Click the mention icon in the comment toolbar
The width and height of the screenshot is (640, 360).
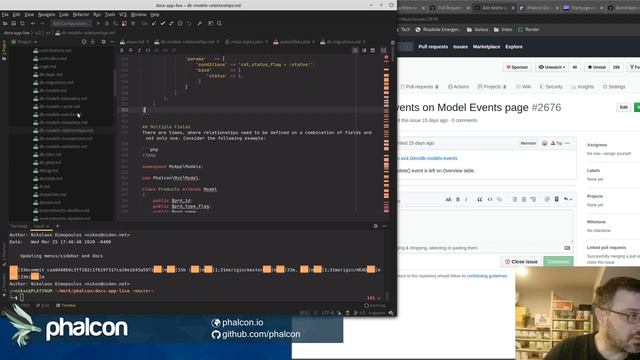point(547,199)
